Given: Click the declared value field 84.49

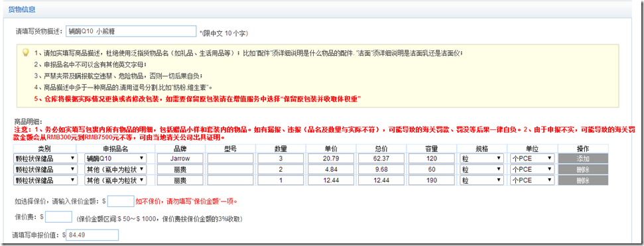Looking at the screenshot, I should 93,235.
